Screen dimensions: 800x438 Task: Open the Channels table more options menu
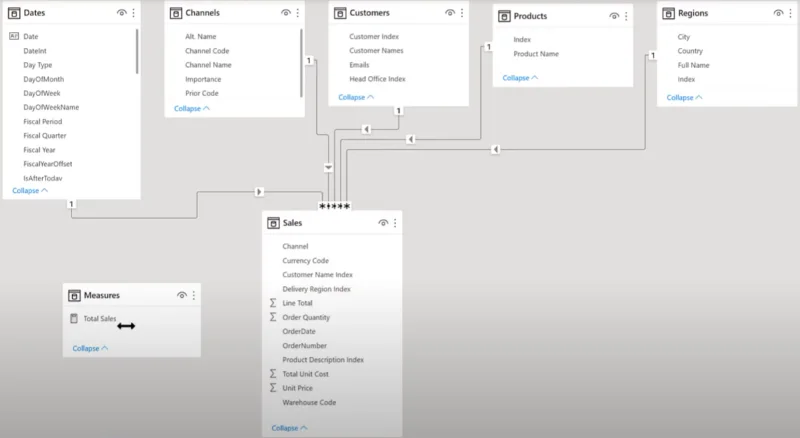[x=298, y=13]
